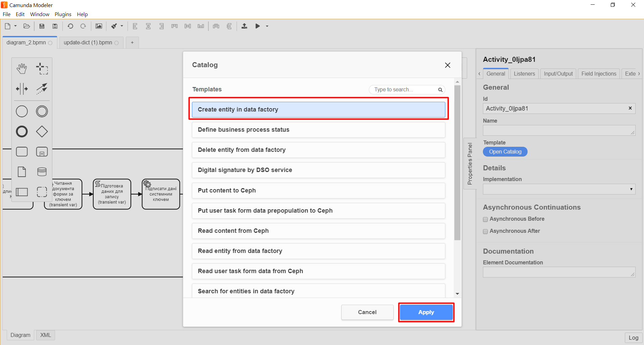Redo the last action
The image size is (644, 345).
83,26
